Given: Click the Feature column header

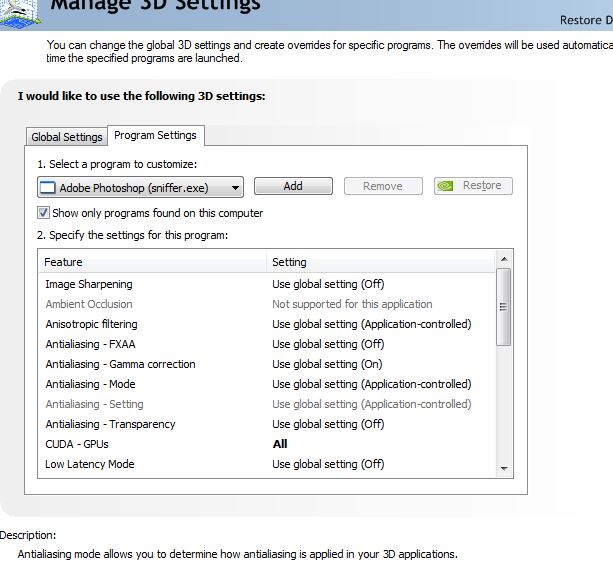Looking at the screenshot, I should coord(152,262).
